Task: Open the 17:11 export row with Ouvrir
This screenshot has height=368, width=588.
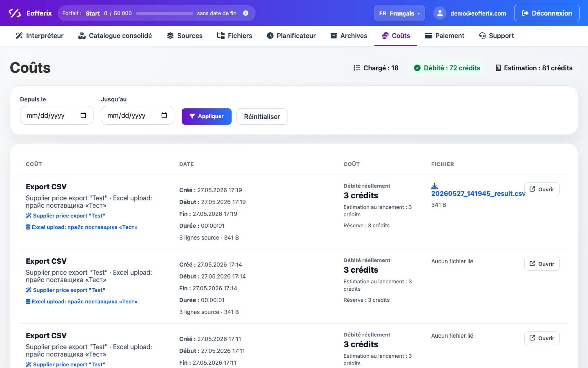Action: (542, 338)
